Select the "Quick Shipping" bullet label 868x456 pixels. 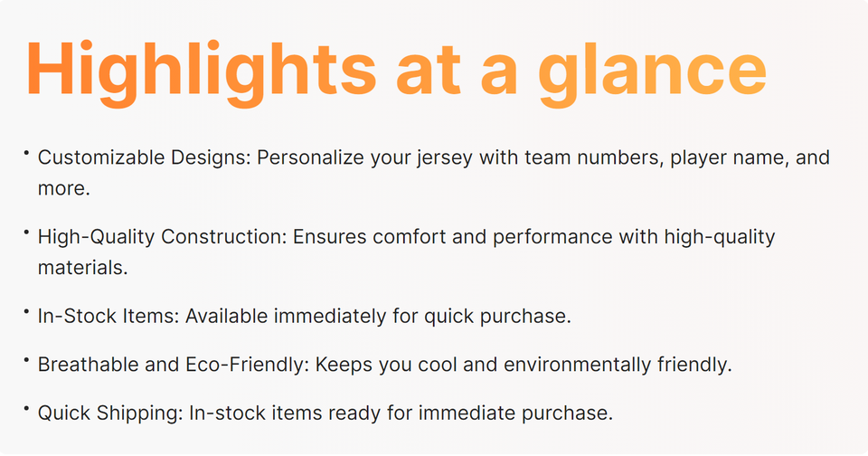(109, 413)
